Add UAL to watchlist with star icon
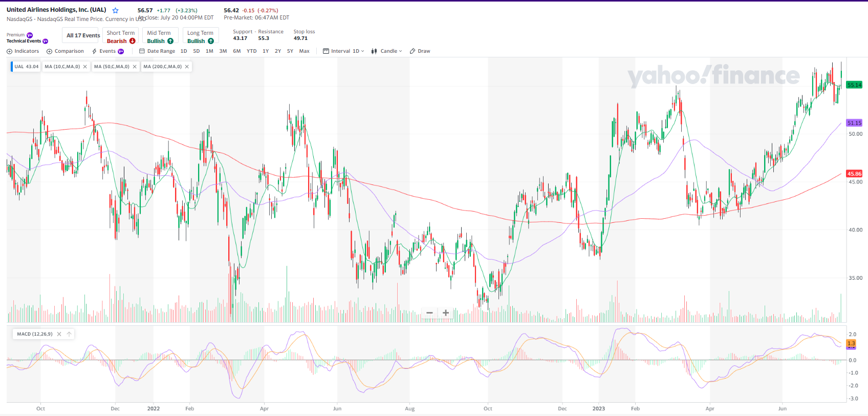Viewport: 868px width, 416px height. click(x=115, y=10)
